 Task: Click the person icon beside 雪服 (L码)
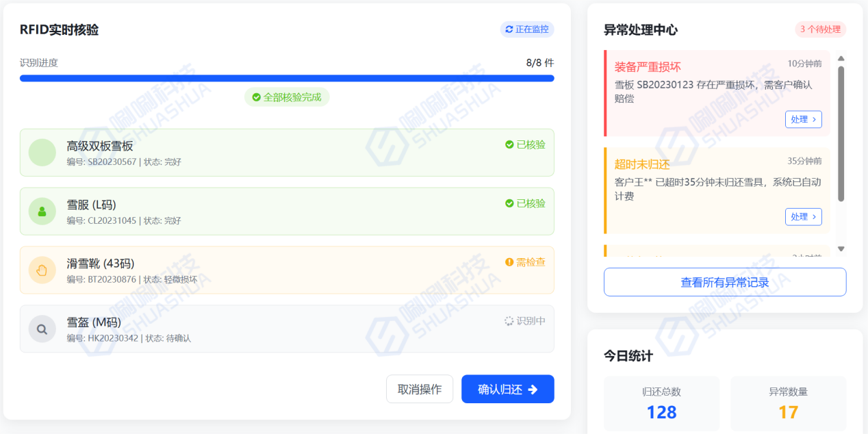42,212
